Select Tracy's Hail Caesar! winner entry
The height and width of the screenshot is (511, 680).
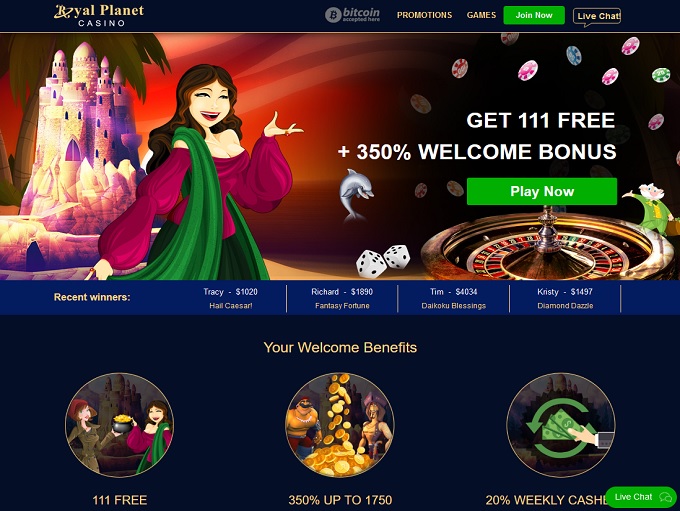point(231,298)
